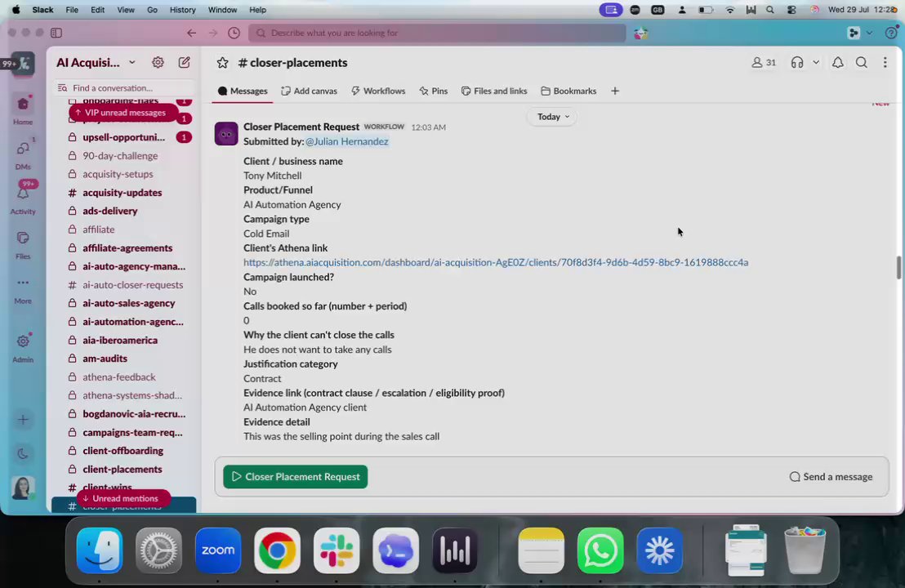Click the message pane scrollbar
Screen dimensions: 905x588
point(898,268)
